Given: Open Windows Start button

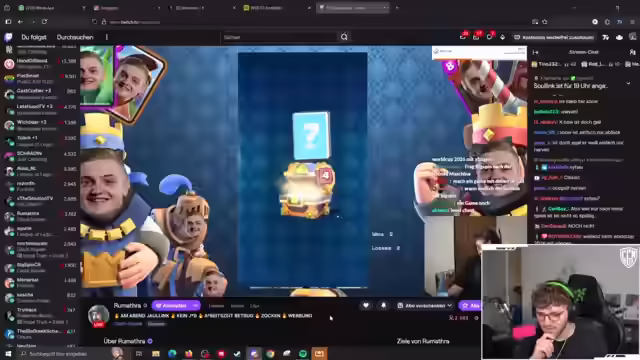Looking at the screenshot, I should pyautogui.click(x=8, y=353).
